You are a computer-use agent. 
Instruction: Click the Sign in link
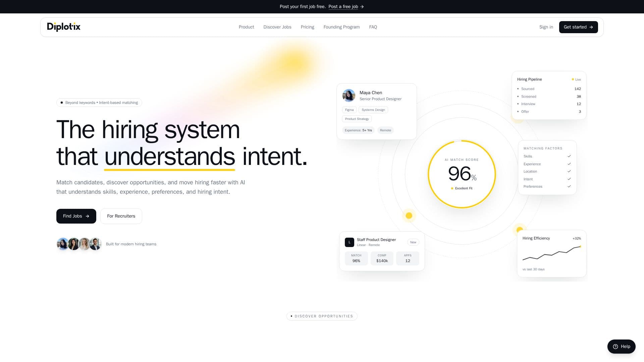[546, 27]
